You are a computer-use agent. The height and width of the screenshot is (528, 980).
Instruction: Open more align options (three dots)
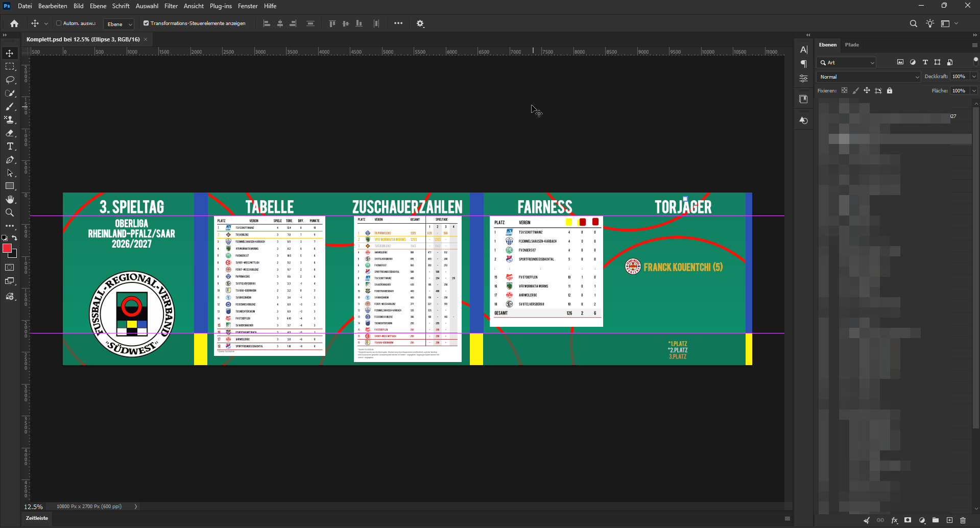(398, 23)
